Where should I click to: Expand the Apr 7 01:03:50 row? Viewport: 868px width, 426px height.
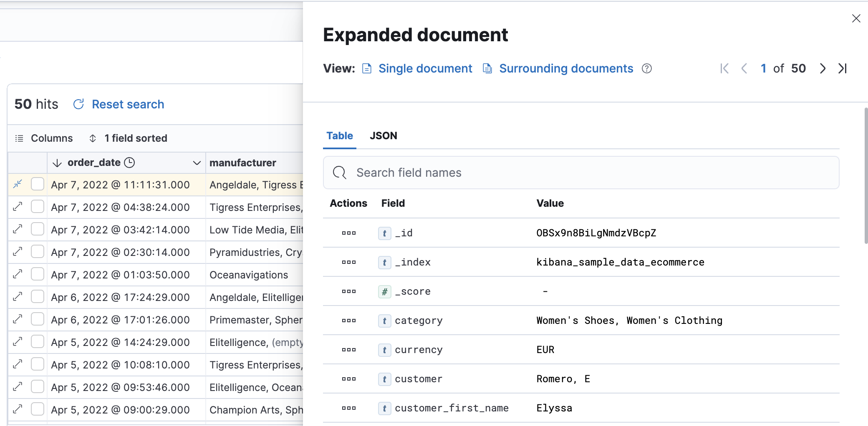click(x=18, y=274)
